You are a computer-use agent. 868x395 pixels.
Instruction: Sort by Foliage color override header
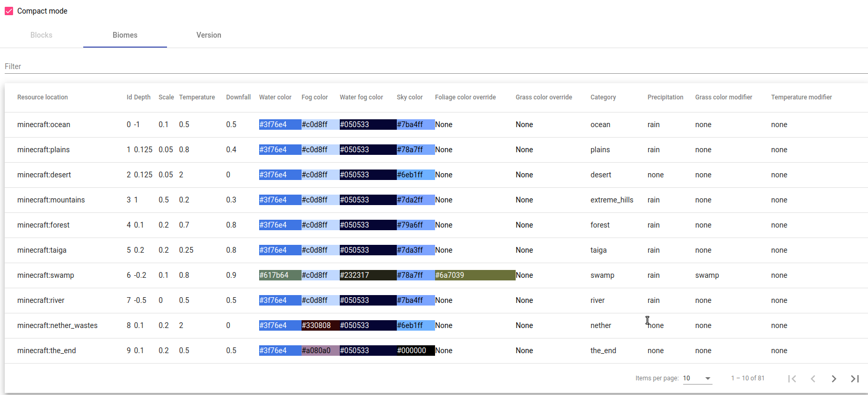465,97
